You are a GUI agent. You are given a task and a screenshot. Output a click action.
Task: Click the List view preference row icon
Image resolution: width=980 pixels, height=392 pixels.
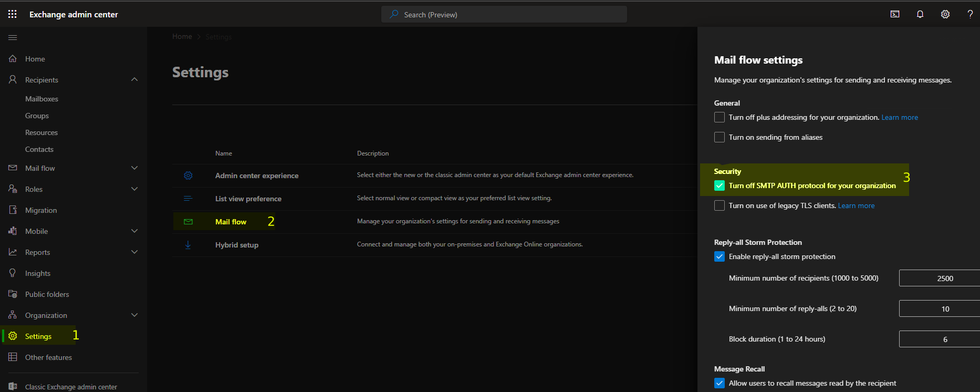pyautogui.click(x=188, y=199)
